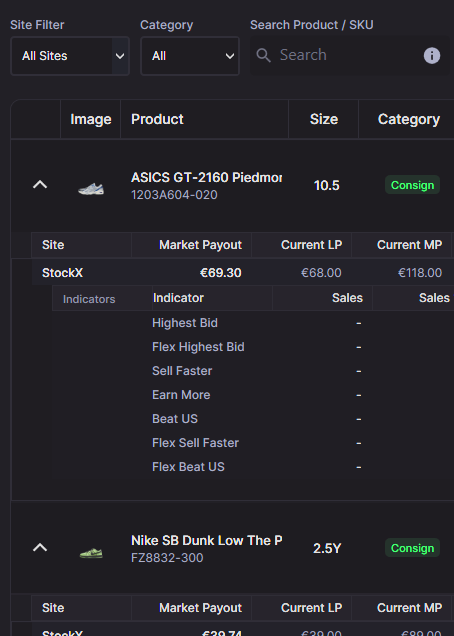
Task: Sort by Size column header
Action: [x=324, y=119]
